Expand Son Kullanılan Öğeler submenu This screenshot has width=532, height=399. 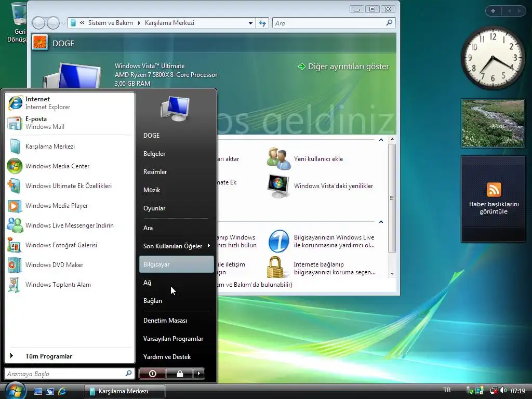coord(176,246)
